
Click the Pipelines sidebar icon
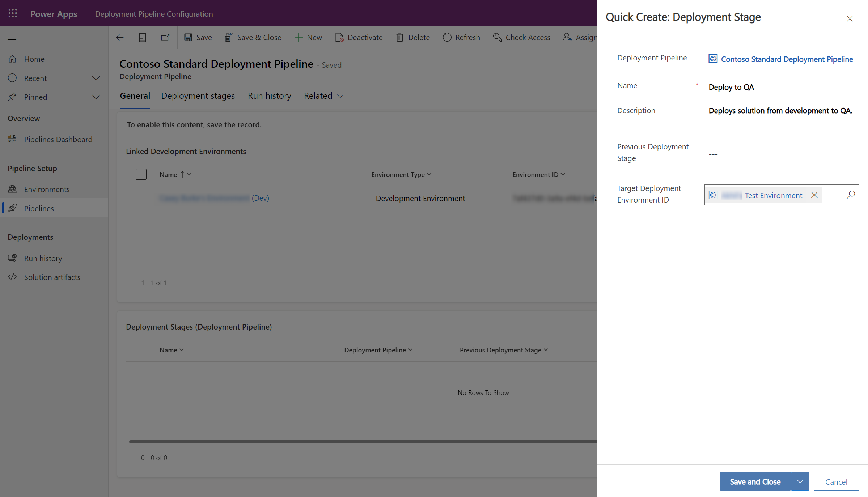(13, 208)
